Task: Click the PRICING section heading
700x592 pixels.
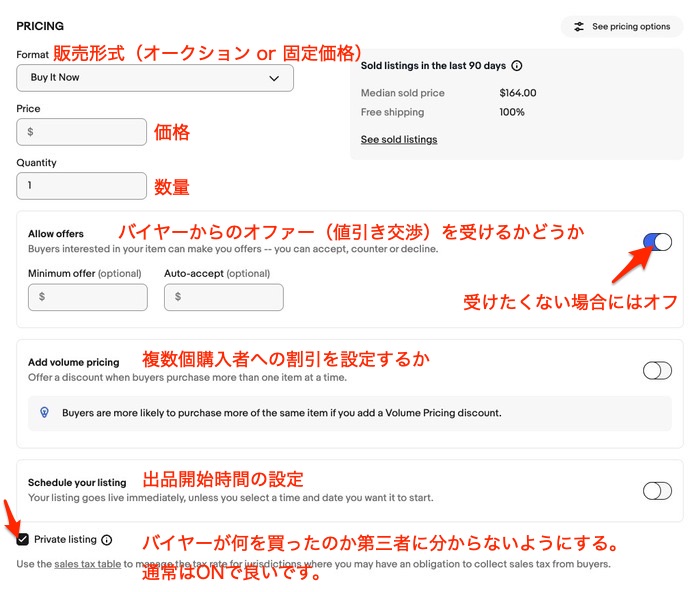Action: (x=40, y=26)
